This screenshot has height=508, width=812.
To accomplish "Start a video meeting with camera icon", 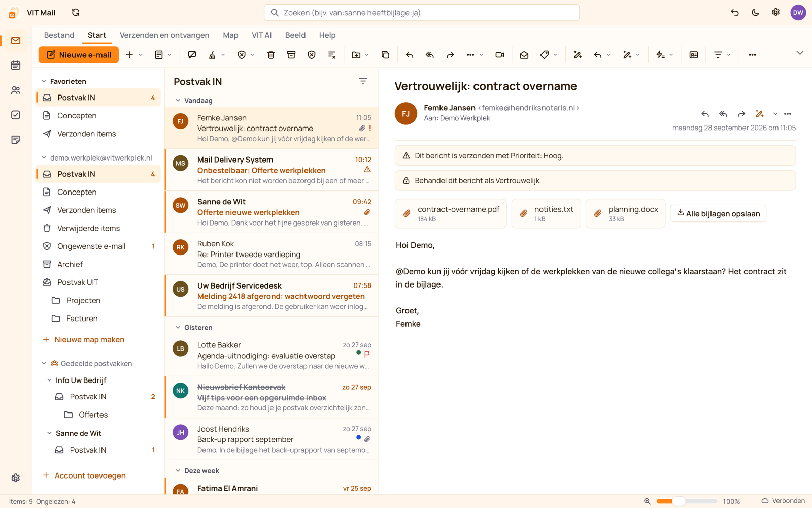I will tap(500, 55).
